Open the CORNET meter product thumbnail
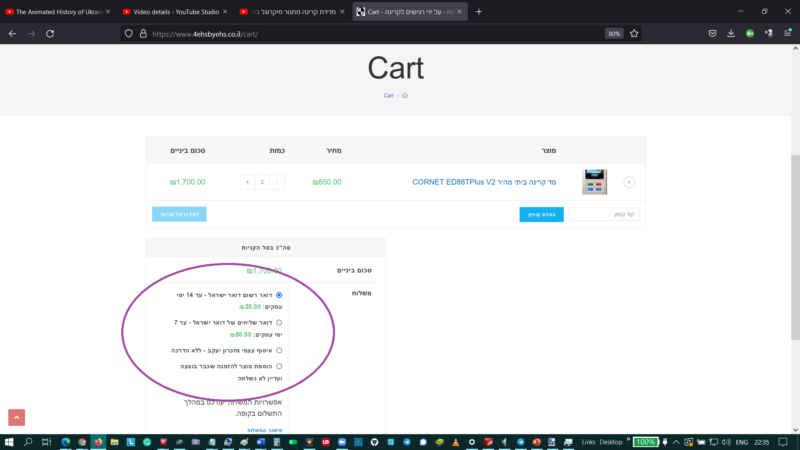800x450 pixels. coord(594,182)
